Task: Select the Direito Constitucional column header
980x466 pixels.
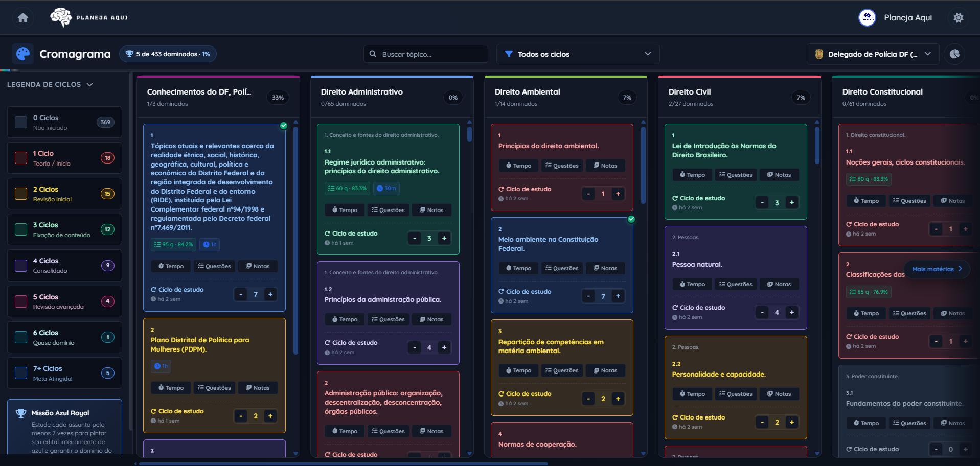Action: point(906,97)
